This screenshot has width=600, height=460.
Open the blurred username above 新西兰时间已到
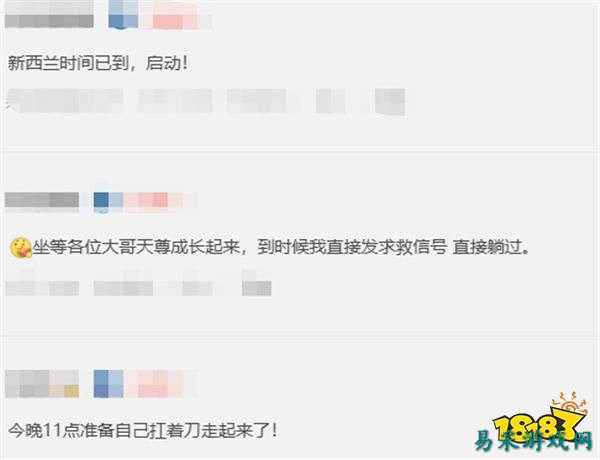[x=49, y=14]
